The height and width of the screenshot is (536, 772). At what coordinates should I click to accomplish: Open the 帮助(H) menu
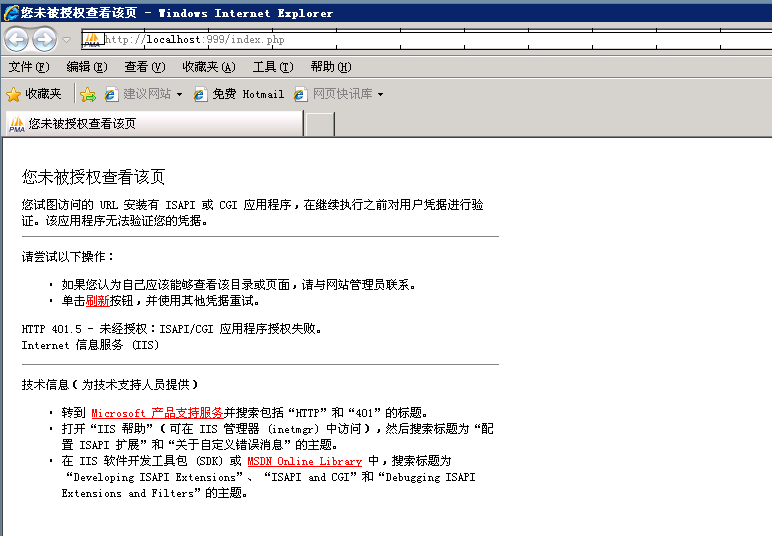click(x=331, y=66)
